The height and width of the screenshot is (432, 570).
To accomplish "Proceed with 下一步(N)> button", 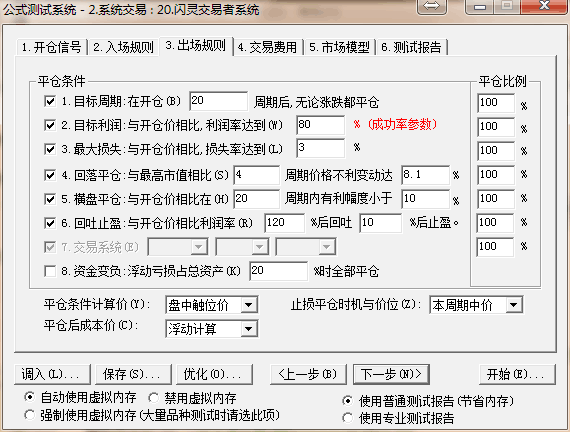I will (391, 374).
